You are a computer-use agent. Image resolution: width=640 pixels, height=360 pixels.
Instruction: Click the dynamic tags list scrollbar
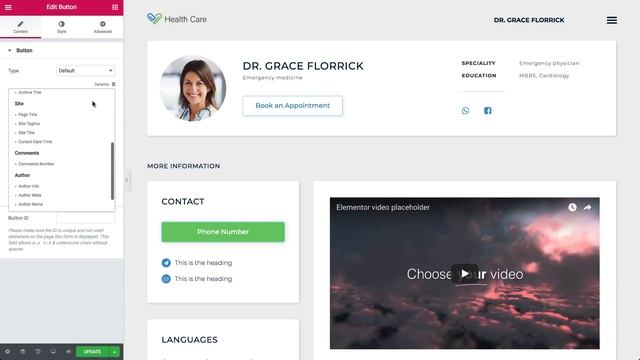112,171
